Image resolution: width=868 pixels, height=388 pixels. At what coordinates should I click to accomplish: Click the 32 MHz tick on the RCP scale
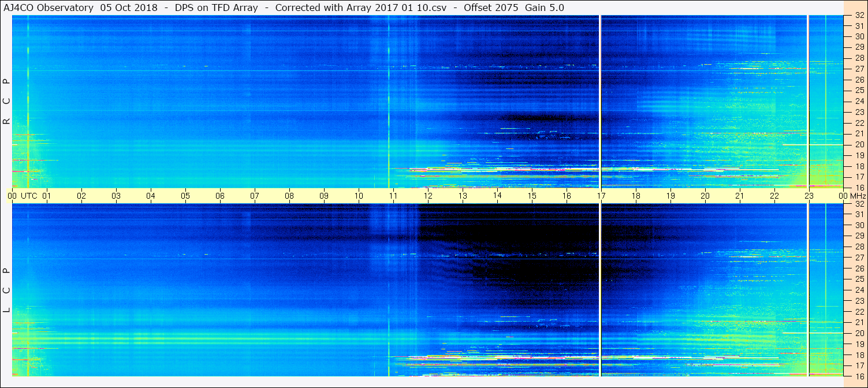pyautogui.click(x=859, y=16)
